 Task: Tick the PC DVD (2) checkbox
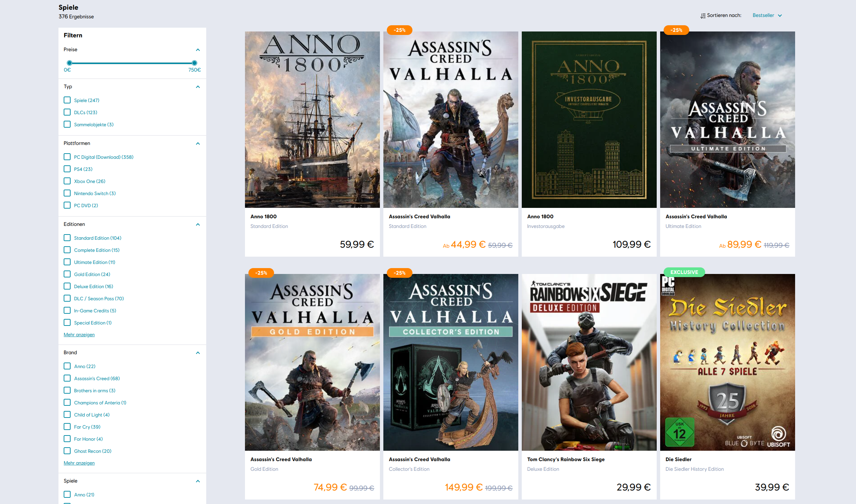point(67,205)
